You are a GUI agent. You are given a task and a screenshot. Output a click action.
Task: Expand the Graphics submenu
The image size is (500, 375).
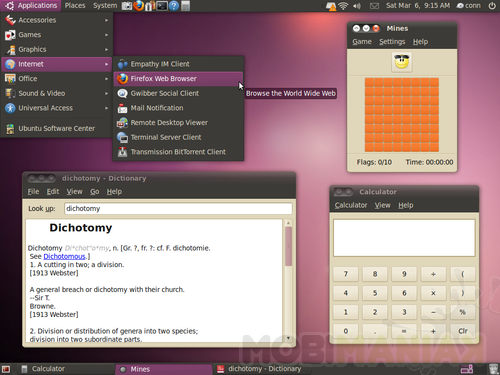(x=57, y=49)
